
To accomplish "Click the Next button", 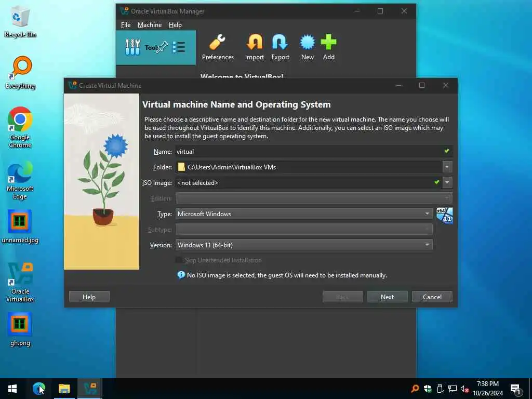I will [387, 297].
